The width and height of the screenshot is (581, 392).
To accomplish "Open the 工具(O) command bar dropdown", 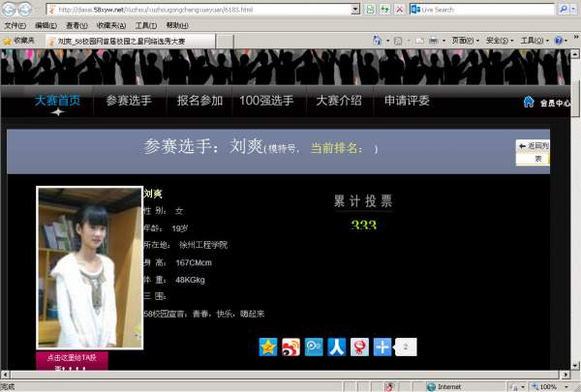I will (535, 41).
